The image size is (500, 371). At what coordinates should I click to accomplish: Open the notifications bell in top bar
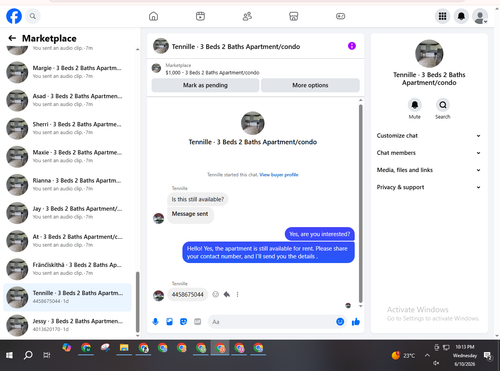[461, 16]
